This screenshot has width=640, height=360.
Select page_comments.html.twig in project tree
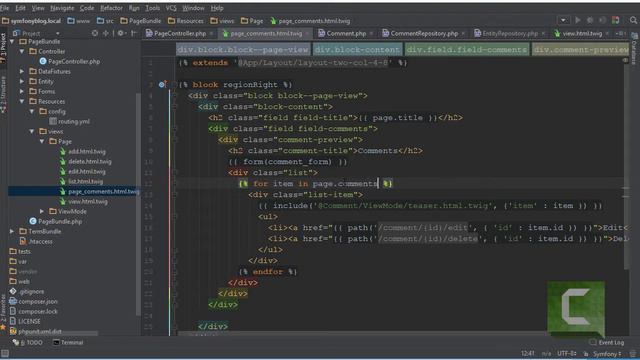point(100,191)
